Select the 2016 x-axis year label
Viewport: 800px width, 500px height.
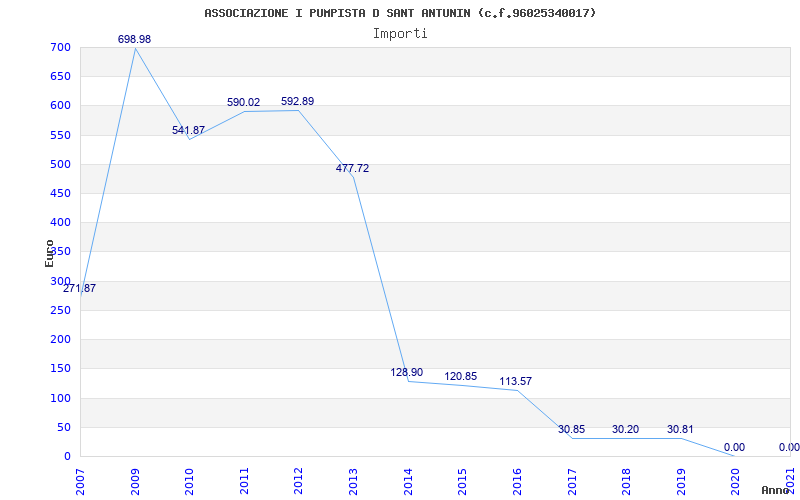click(517, 482)
